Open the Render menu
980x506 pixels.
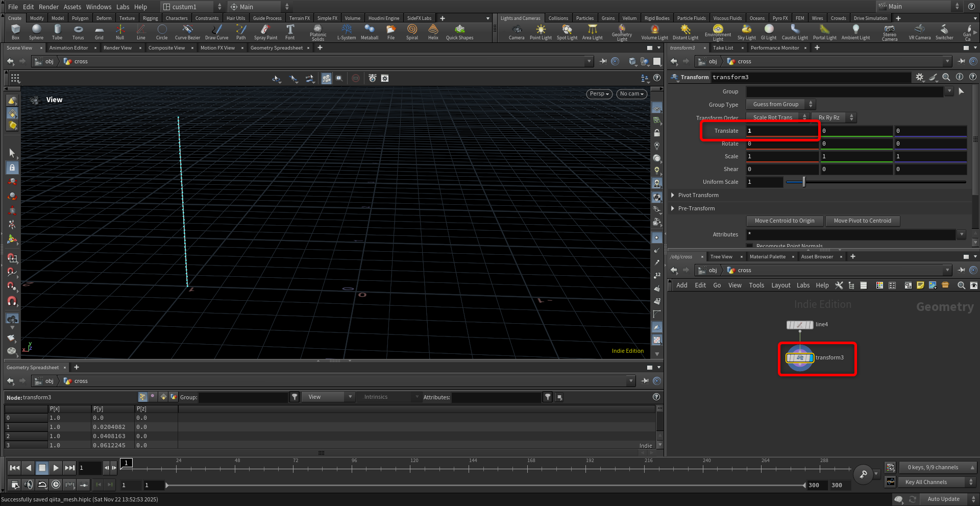click(48, 7)
